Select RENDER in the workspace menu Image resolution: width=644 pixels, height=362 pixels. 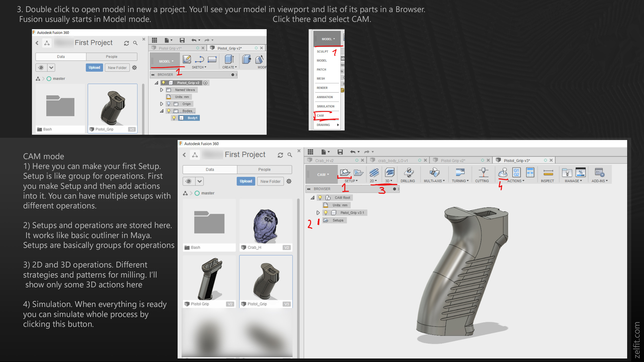[x=327, y=88]
